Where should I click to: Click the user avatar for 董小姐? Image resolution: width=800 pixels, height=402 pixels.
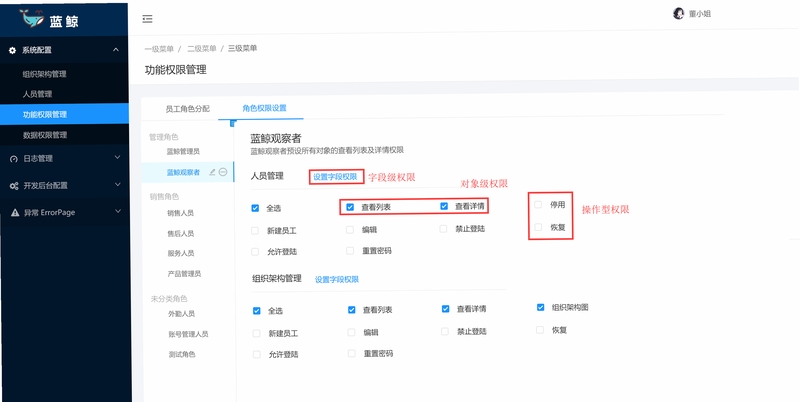pyautogui.click(x=678, y=14)
